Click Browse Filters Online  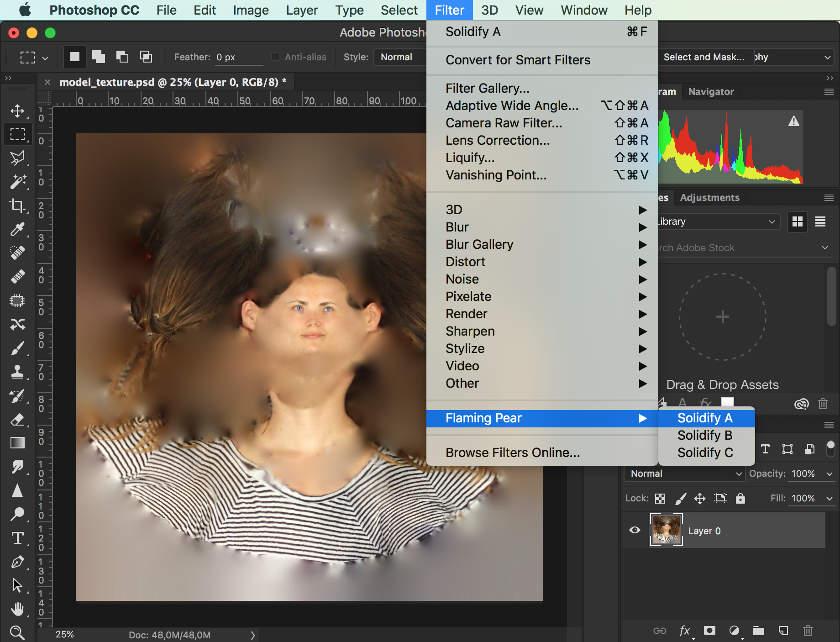pyautogui.click(x=542, y=453)
